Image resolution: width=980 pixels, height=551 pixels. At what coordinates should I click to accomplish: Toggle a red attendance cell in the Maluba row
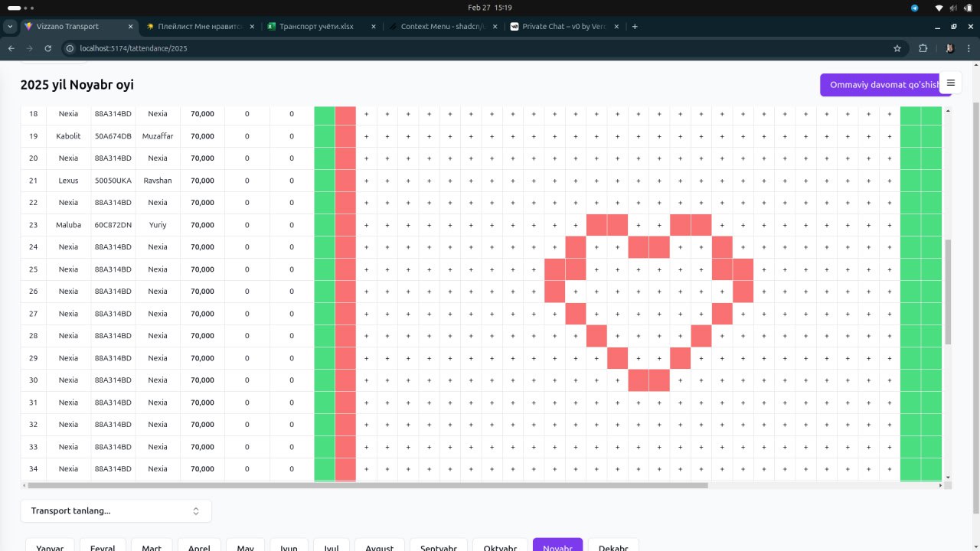coord(598,224)
